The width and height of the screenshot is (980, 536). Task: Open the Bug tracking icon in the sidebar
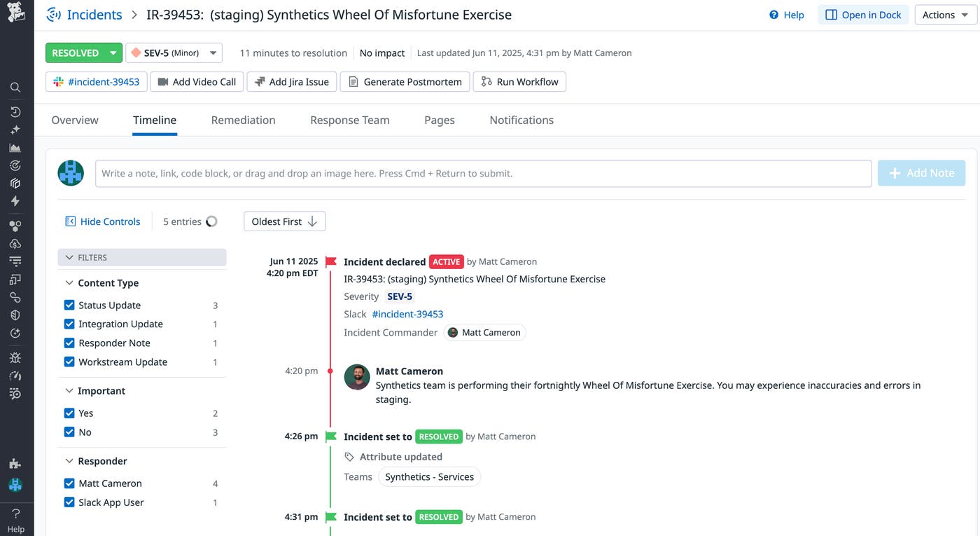15,357
